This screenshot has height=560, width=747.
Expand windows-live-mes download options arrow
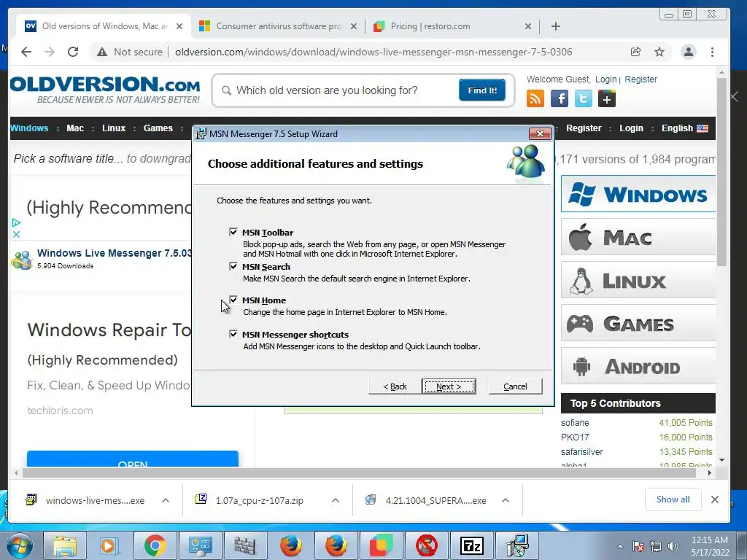166,500
